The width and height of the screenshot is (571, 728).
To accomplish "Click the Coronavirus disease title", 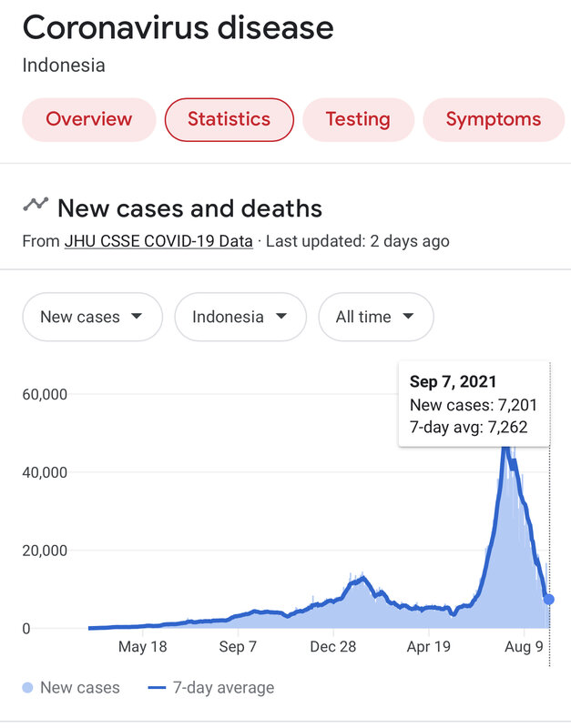I will click(178, 27).
